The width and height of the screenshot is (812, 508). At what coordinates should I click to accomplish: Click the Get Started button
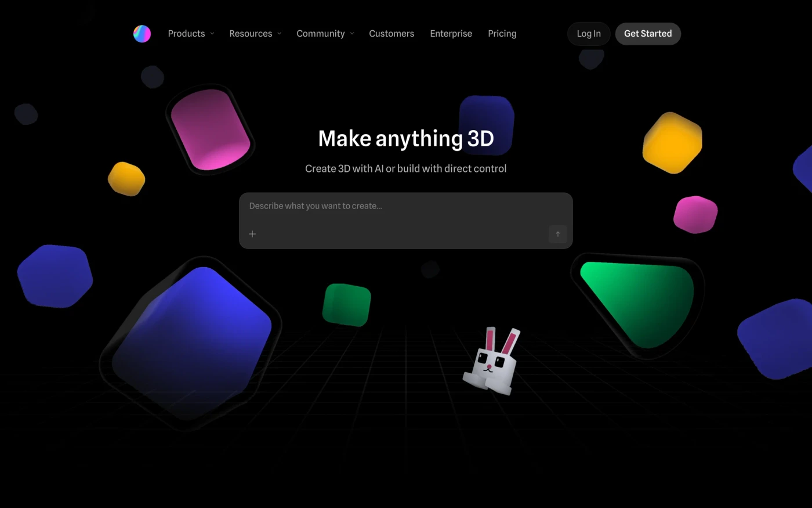(648, 34)
